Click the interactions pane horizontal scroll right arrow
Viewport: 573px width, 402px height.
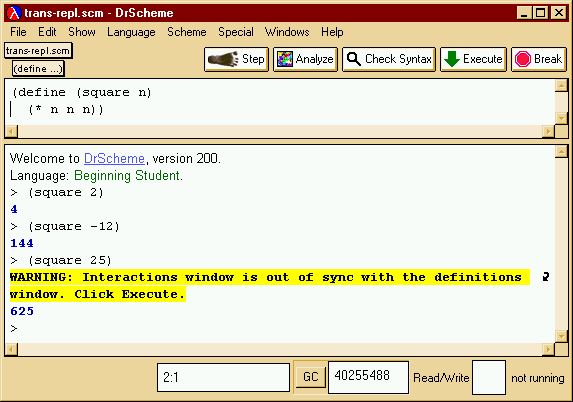click(548, 350)
